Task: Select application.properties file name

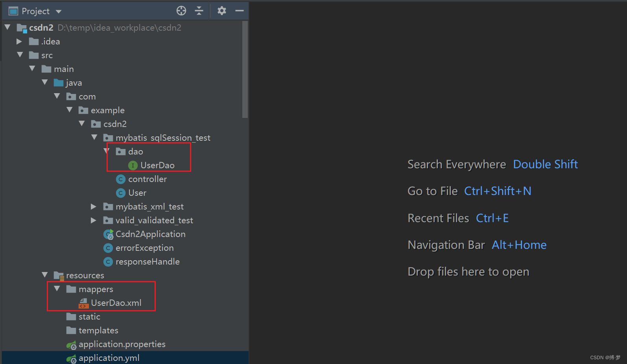Action: (122, 344)
